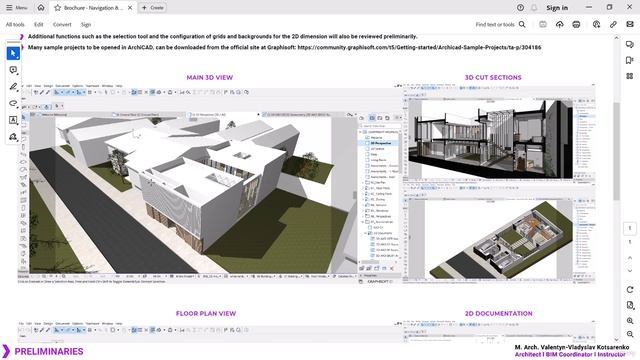Open the All tools menu

[x=15, y=24]
